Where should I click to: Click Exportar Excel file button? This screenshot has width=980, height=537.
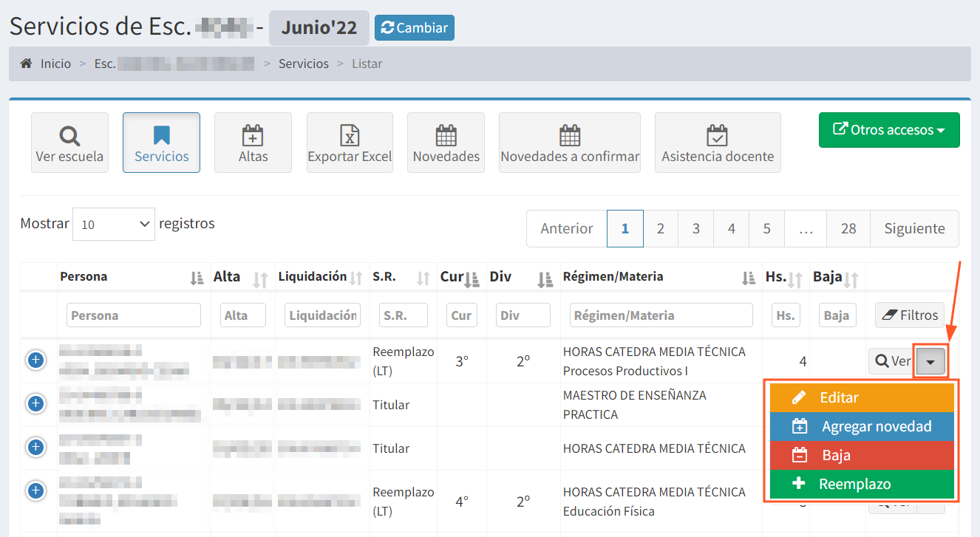tap(350, 143)
